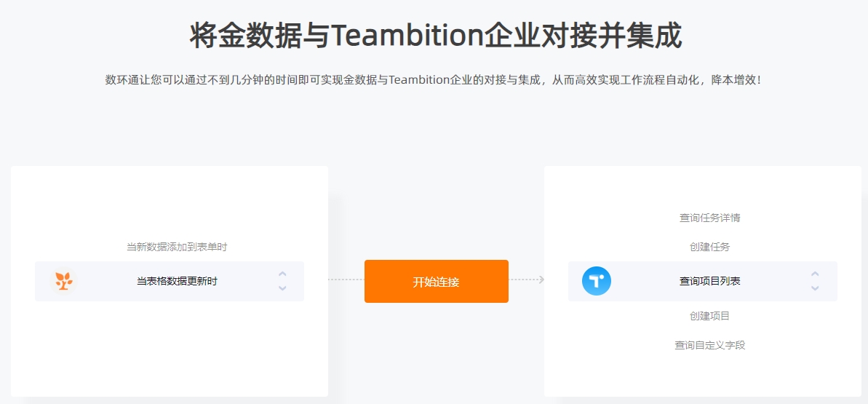The image size is (868, 404).
Task: Click up chevron in Teambition action selector
Action: 815,274
